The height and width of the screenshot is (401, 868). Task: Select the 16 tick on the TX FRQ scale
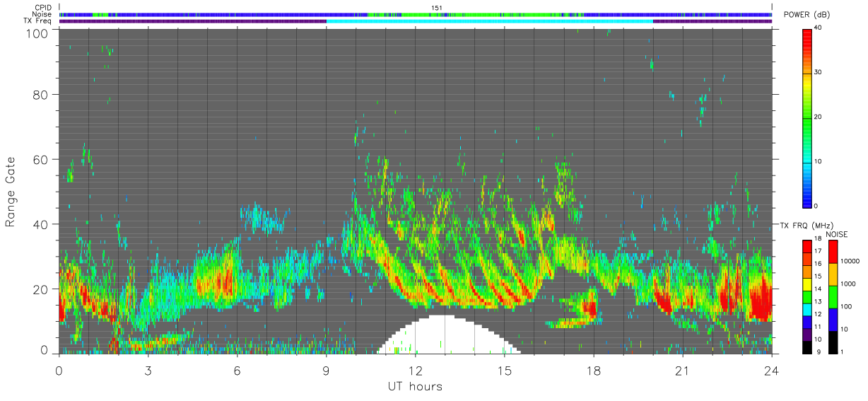pos(819,264)
